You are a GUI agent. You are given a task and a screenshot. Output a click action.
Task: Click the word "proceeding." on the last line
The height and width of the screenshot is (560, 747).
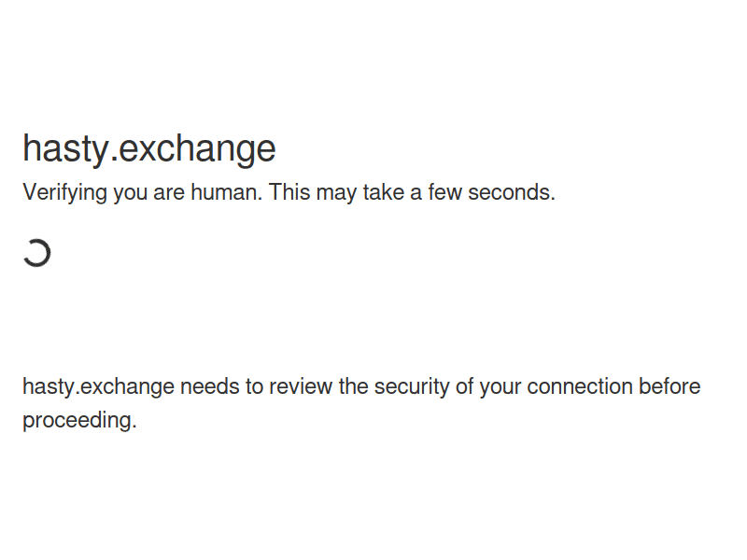coord(79,420)
